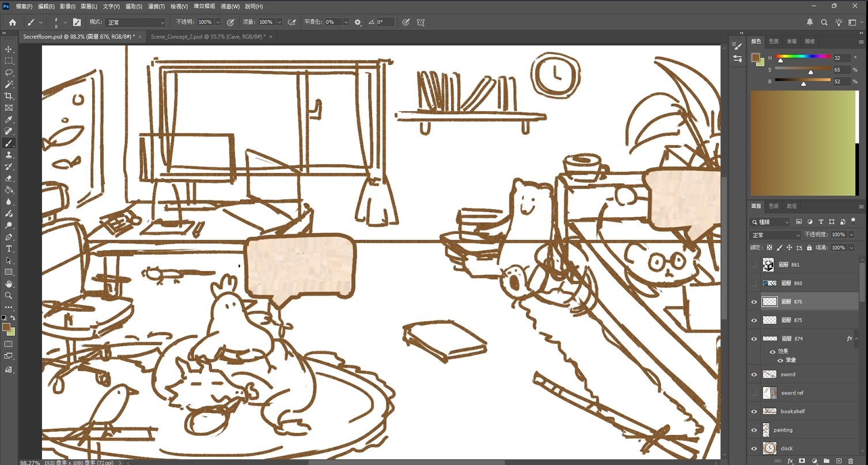Viewport: 868px width, 465px height.
Task: Open the 流量 flow dropdown
Action: tap(279, 22)
